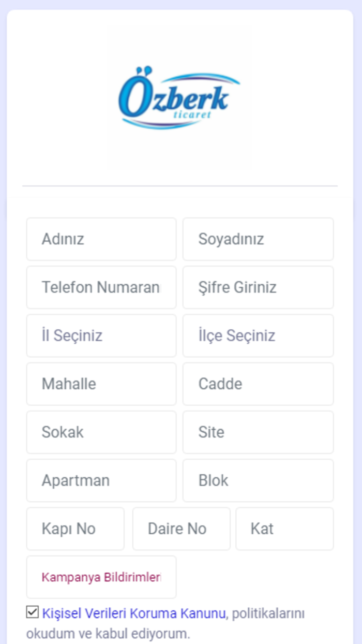Viewport: 362px width, 644px height.
Task: Click the Site field
Action: click(x=258, y=432)
